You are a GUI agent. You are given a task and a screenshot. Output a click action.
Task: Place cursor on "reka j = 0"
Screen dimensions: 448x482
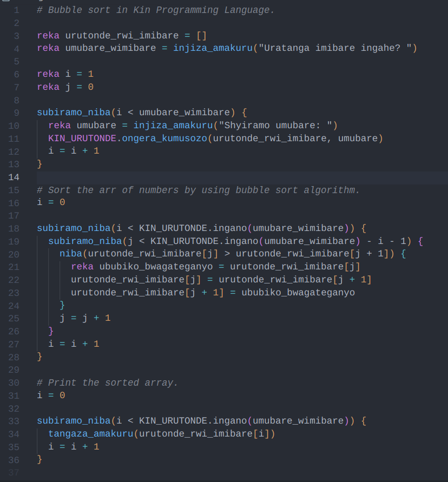(x=65, y=87)
